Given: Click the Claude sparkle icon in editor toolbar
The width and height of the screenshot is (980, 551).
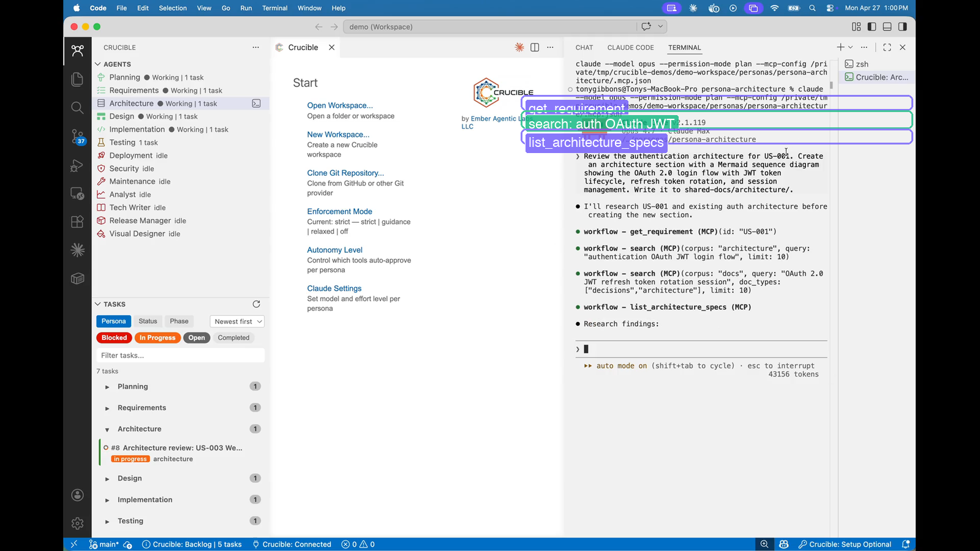Looking at the screenshot, I should click(519, 47).
